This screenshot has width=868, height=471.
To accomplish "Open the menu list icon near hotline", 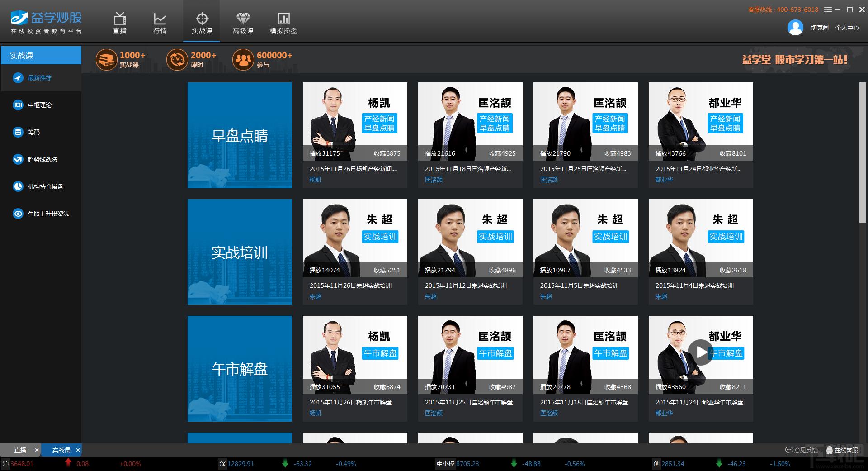I will [828, 10].
